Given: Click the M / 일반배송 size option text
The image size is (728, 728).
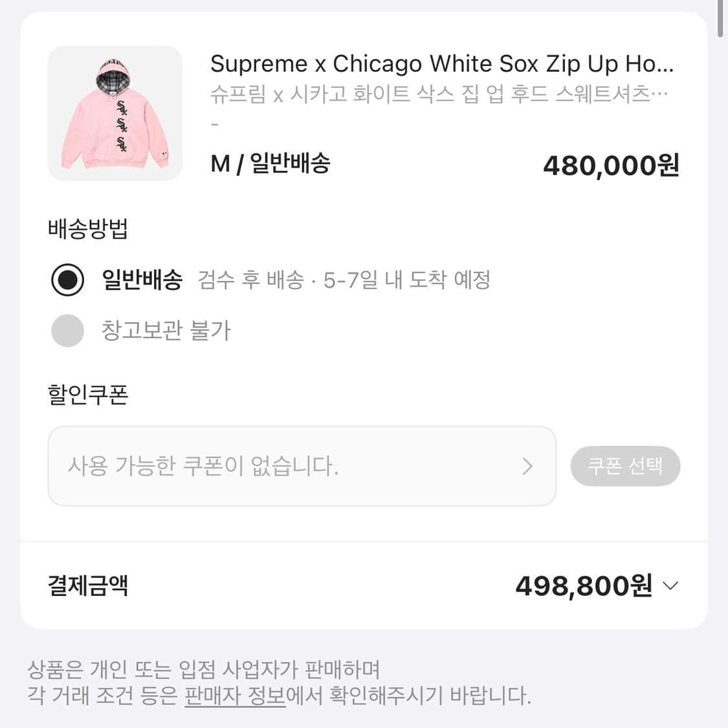Looking at the screenshot, I should click(x=270, y=164).
